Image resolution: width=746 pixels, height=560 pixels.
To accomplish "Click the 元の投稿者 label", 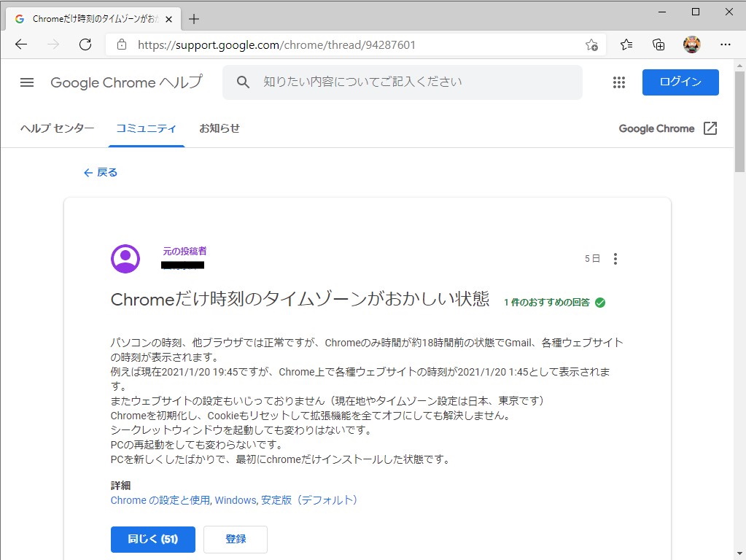I will [184, 252].
